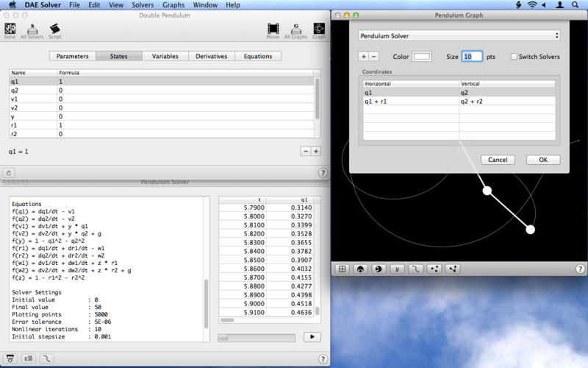Open the Pendulum Solver dropdown
588x368 pixels.
tap(459, 35)
